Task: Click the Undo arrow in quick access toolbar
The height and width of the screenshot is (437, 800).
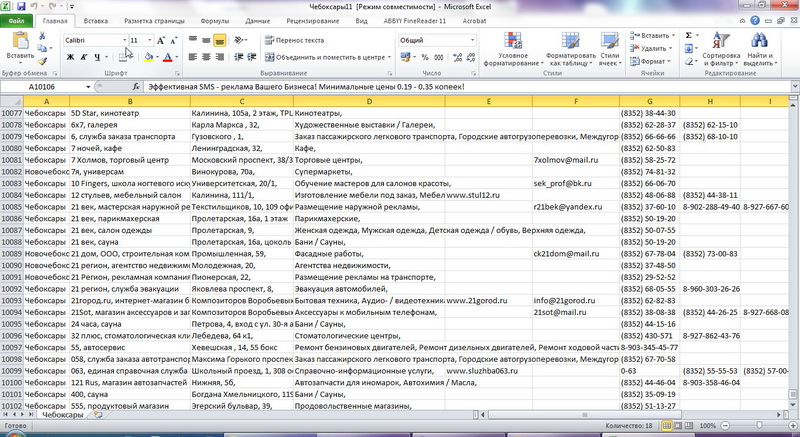Action: [x=34, y=7]
